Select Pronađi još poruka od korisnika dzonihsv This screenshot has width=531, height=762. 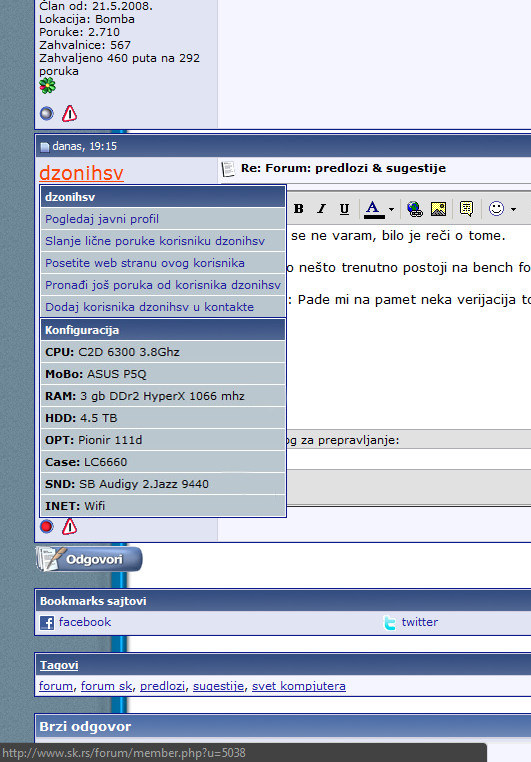click(163, 285)
